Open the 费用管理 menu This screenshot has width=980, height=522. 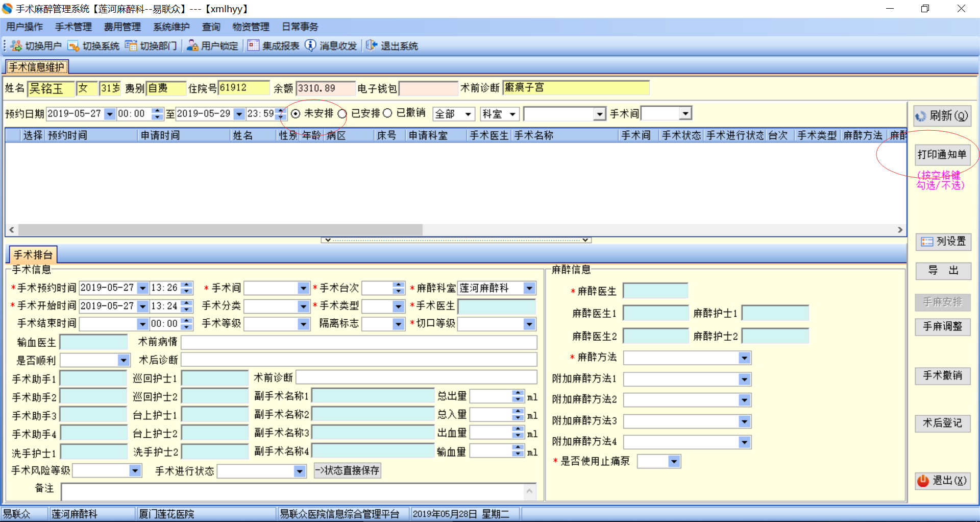point(122,27)
